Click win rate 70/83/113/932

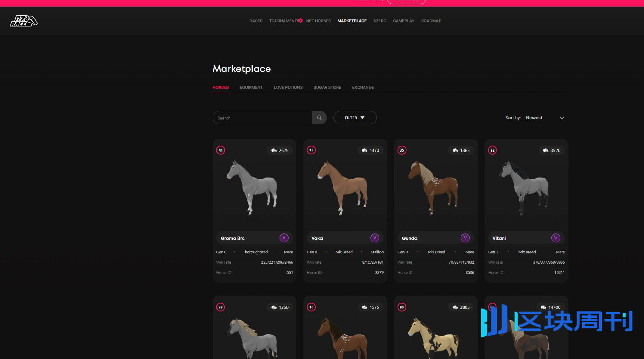(x=461, y=262)
